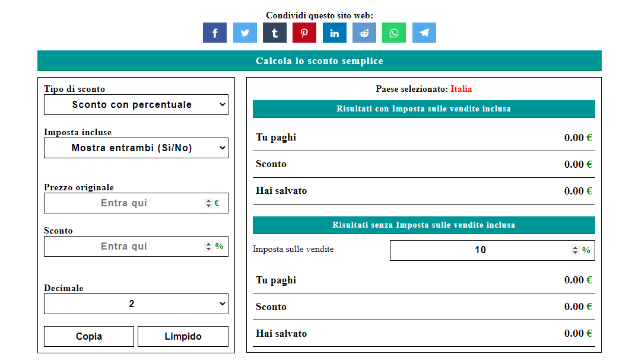This screenshot has height=364, width=632.
Task: Send the site through Telegram
Action: coord(424,33)
